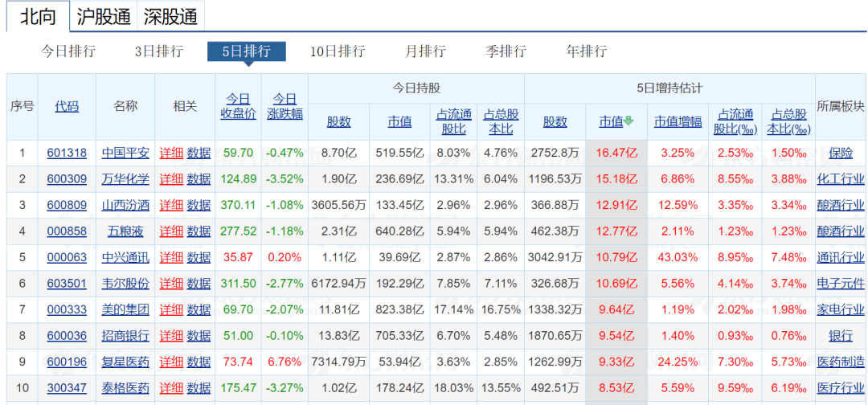Show 今日排行 ranking

pos(68,51)
